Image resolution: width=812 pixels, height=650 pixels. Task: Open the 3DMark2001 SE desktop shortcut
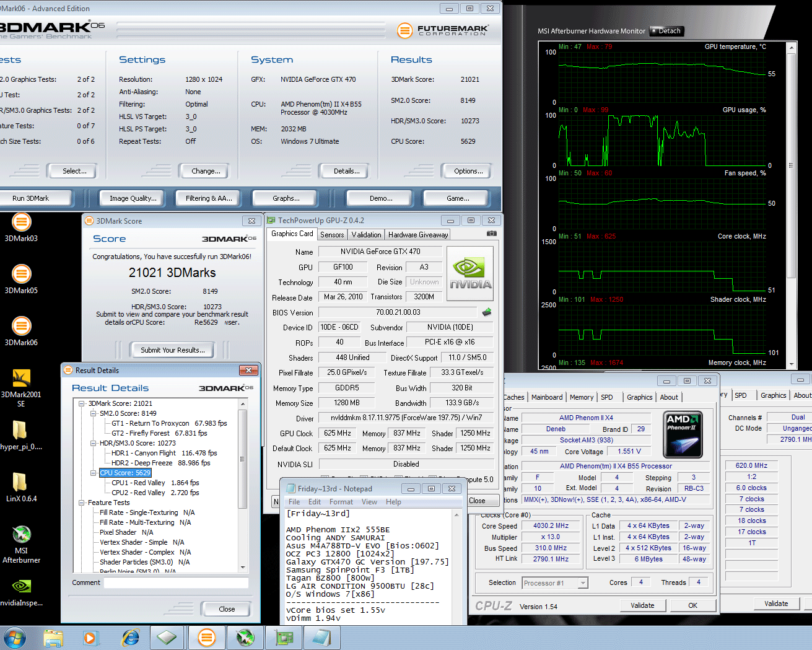point(21,378)
